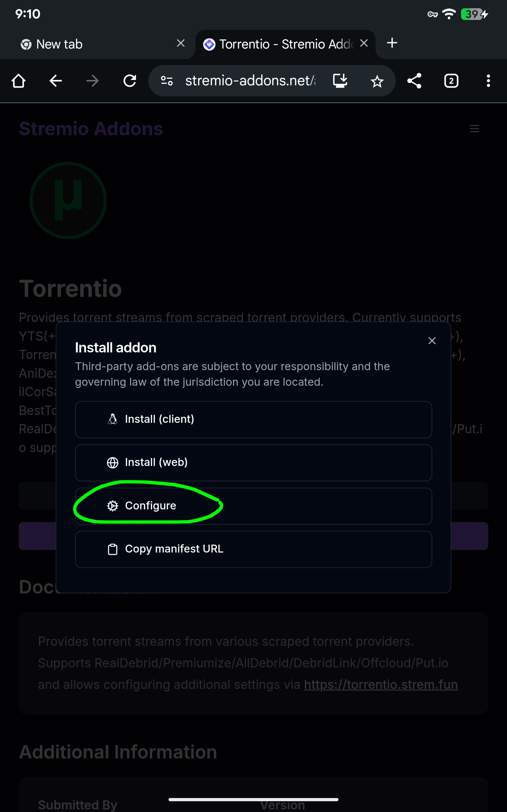The width and height of the screenshot is (507, 812).
Task: Click Copy manifest URL button
Action: (253, 549)
